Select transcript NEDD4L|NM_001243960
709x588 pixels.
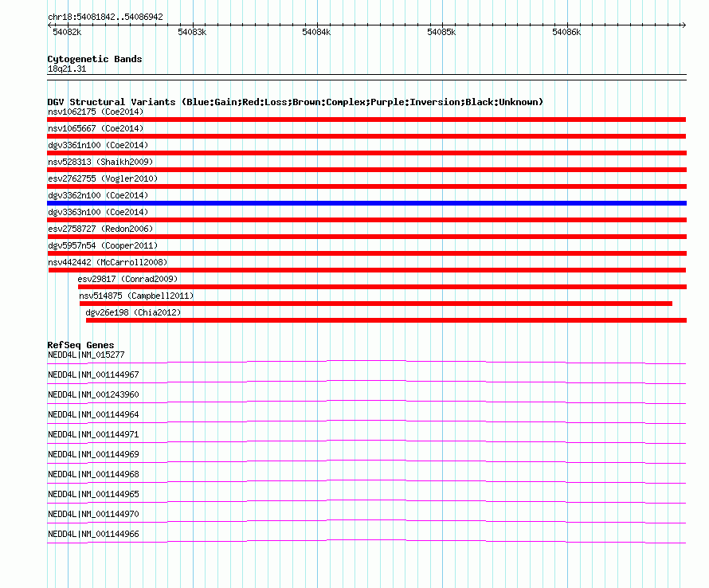(93, 395)
